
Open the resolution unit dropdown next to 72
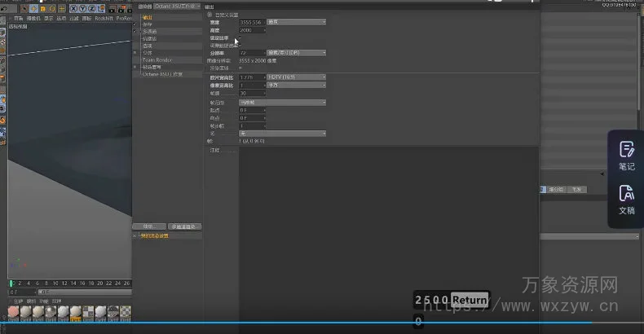[x=297, y=53]
